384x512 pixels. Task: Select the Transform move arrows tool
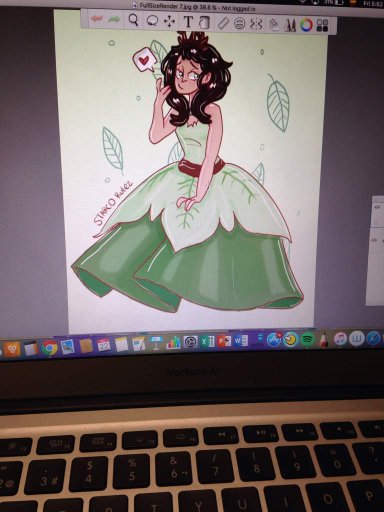click(169, 22)
